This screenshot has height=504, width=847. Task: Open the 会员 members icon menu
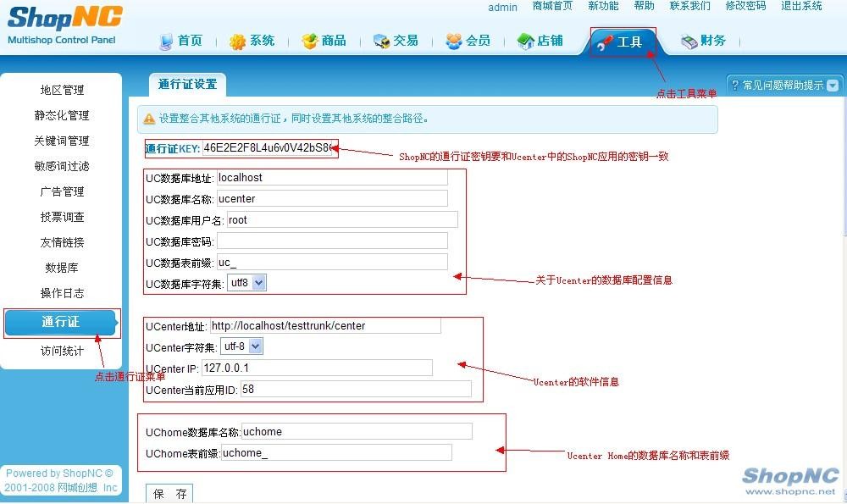454,41
